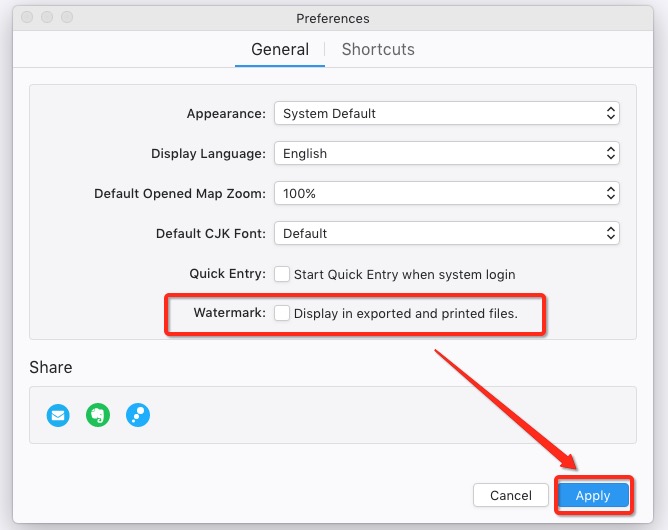The width and height of the screenshot is (668, 530).
Task: Click the red close window button
Action: coord(27,17)
